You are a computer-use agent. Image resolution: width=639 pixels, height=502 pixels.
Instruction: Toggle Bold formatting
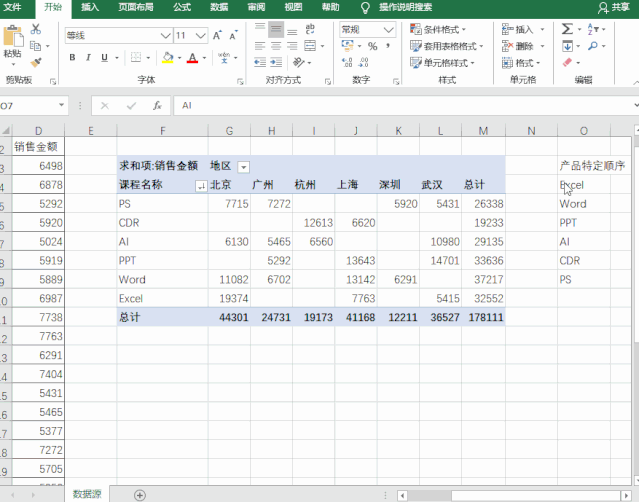72,57
